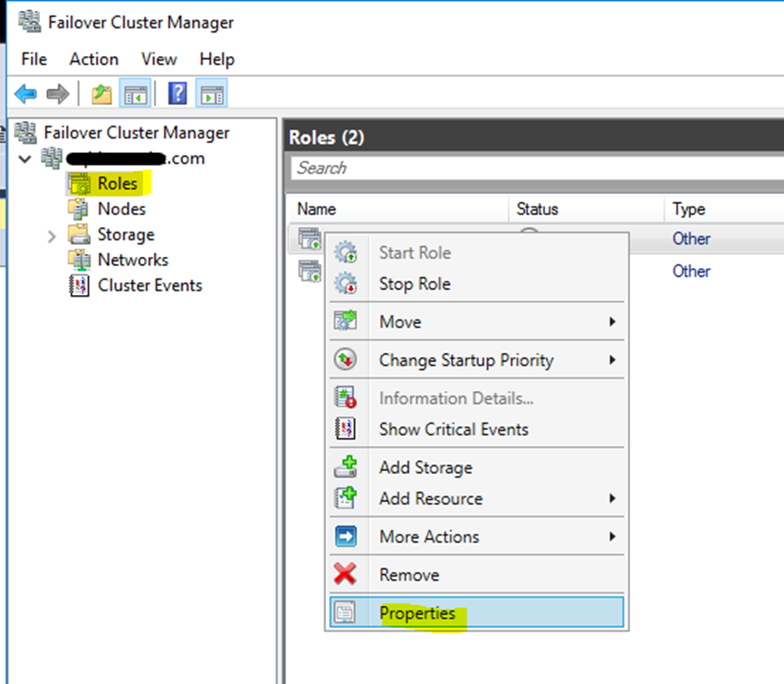Sort roles by Name column header
The width and height of the screenshot is (784, 684).
point(398,209)
